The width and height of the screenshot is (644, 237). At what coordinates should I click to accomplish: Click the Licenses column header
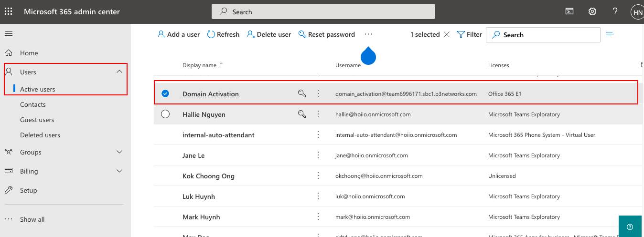pos(498,65)
